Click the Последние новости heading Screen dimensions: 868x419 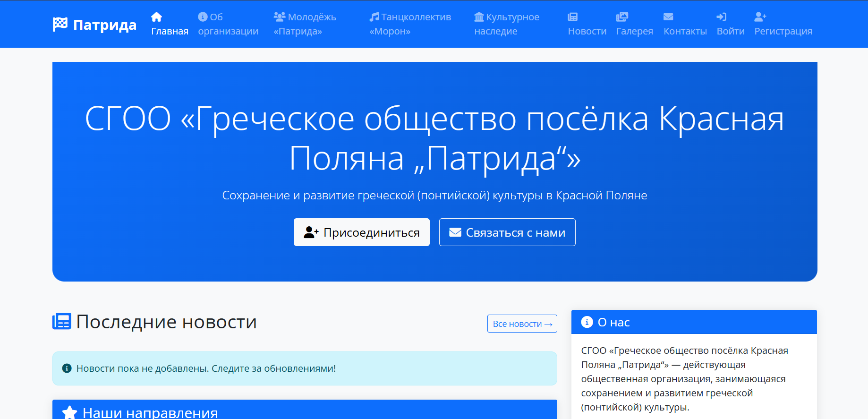click(x=166, y=322)
